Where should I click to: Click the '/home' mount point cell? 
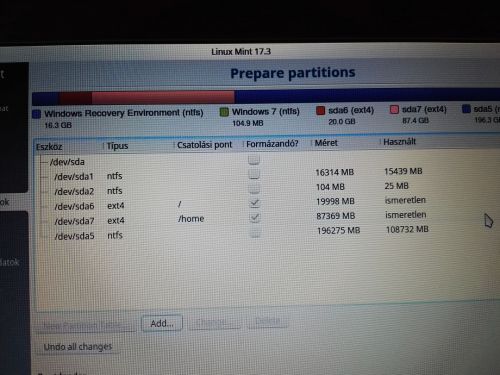[x=191, y=219]
